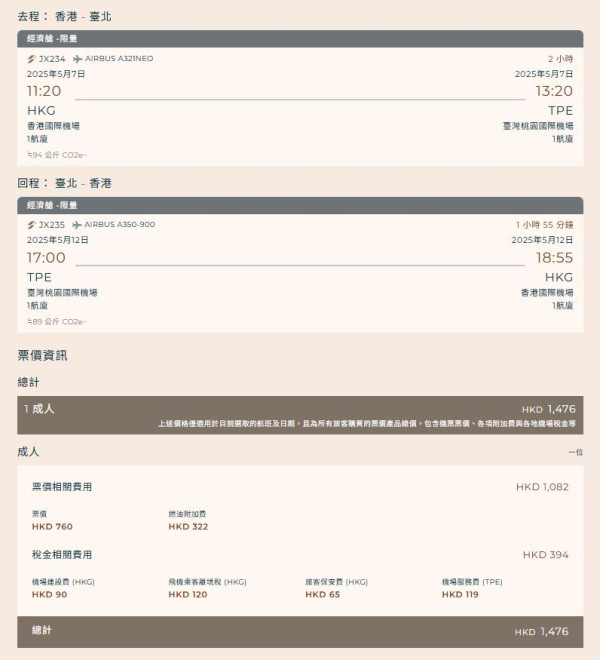Image resolution: width=600 pixels, height=660 pixels.
Task: Click the ≒94 公斤 CO2e emission note
Action: click(x=57, y=155)
